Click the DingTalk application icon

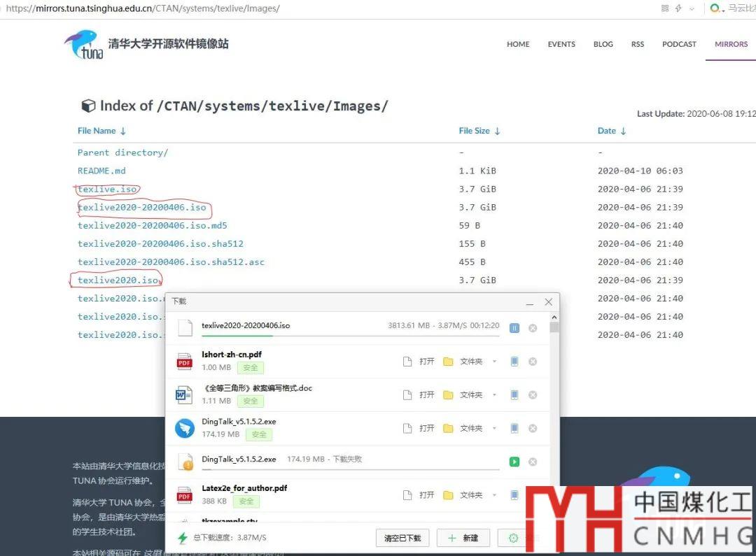coord(185,428)
